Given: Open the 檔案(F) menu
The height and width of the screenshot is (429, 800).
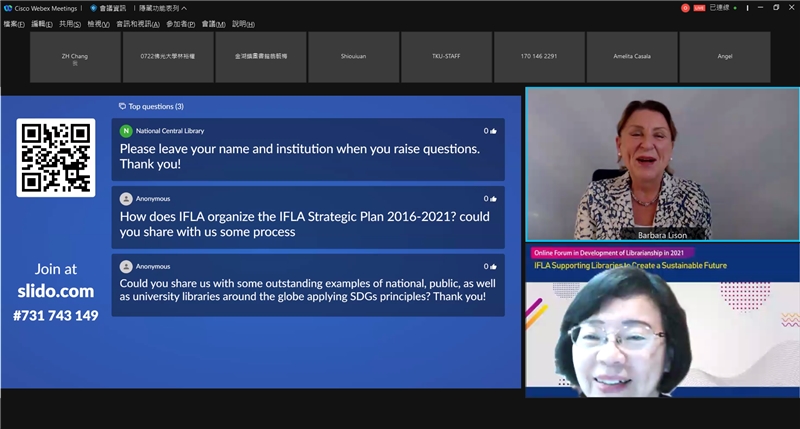Looking at the screenshot, I should pos(14,24).
